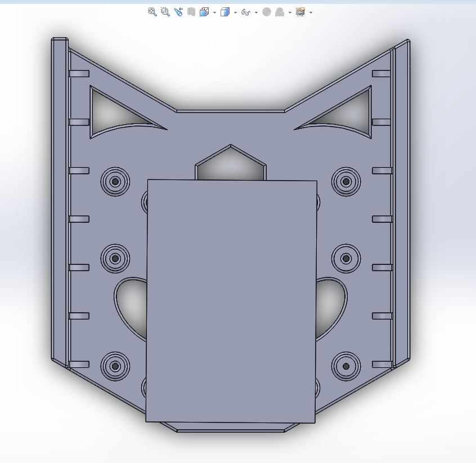Screen dimensions: 476x463
Task: Select the top-left counterbored hole
Action: point(115,182)
